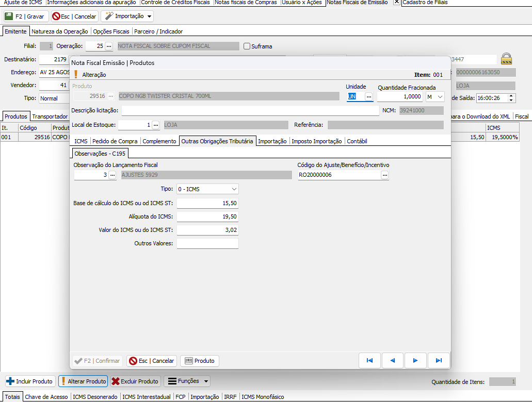Open lookup for Código do Ajuste/Benefício/Incentivo
532x402 pixels.
click(384, 175)
